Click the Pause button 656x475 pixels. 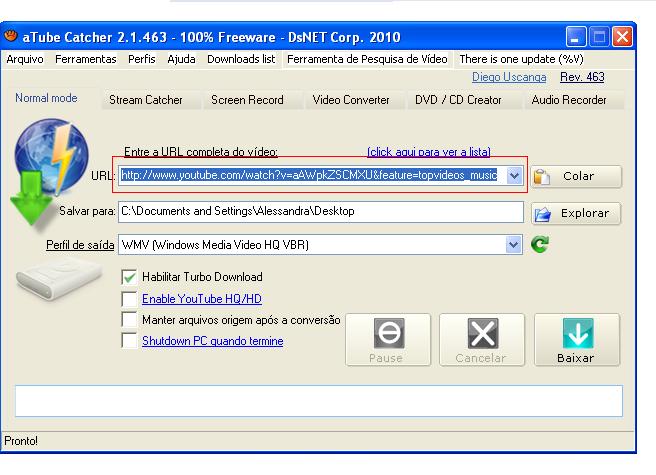tap(385, 340)
